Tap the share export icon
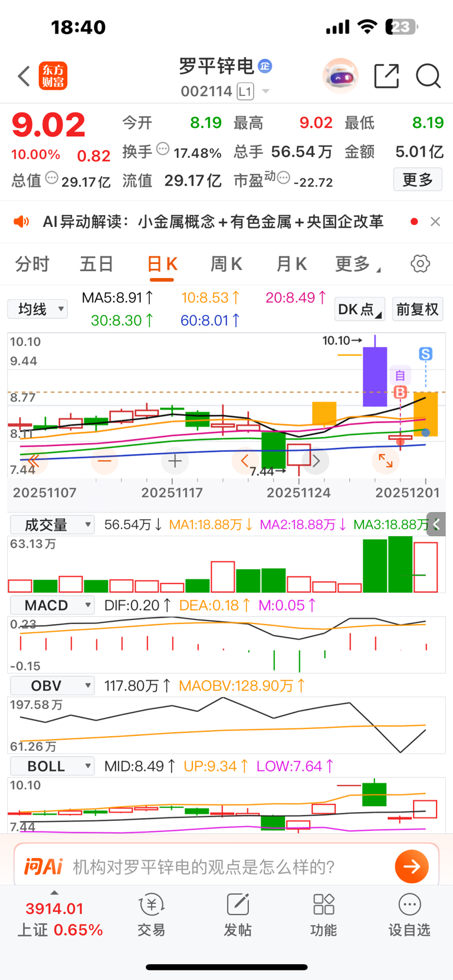Image resolution: width=453 pixels, height=980 pixels. [387, 76]
